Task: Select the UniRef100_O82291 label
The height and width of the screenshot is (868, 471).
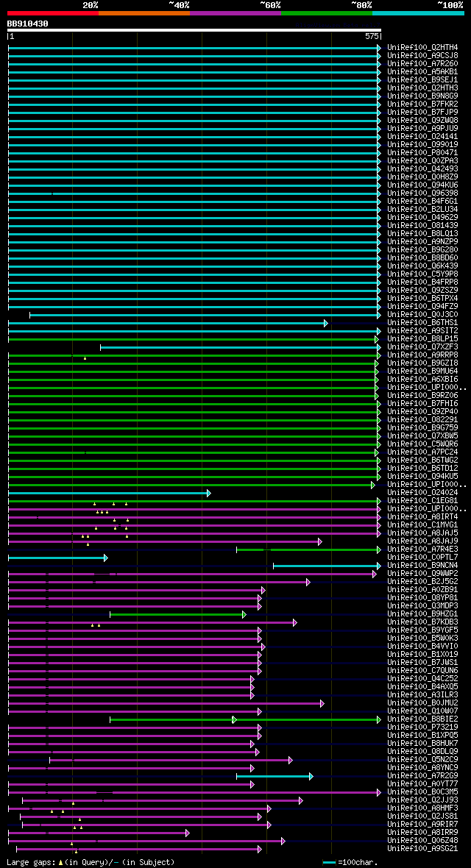Action: [x=422, y=419]
